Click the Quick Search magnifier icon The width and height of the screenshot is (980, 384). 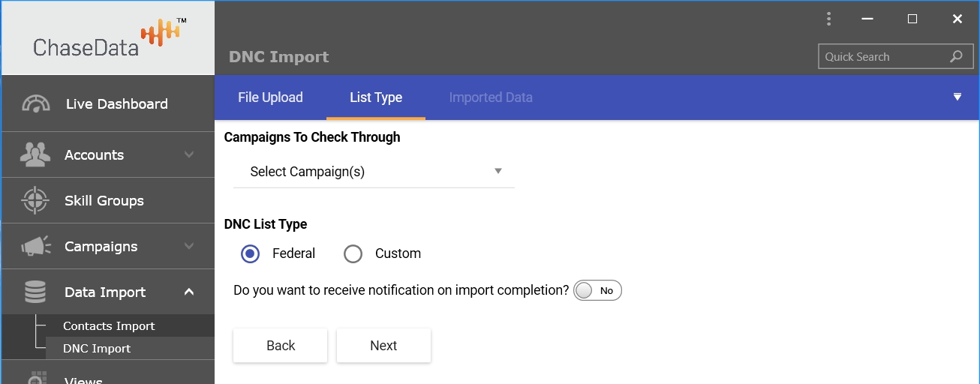tap(956, 57)
